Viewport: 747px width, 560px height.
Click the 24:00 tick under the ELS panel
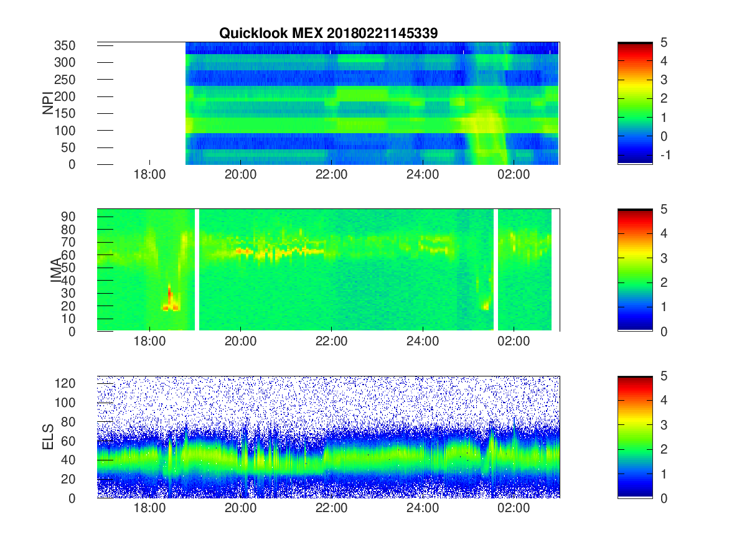click(423, 508)
